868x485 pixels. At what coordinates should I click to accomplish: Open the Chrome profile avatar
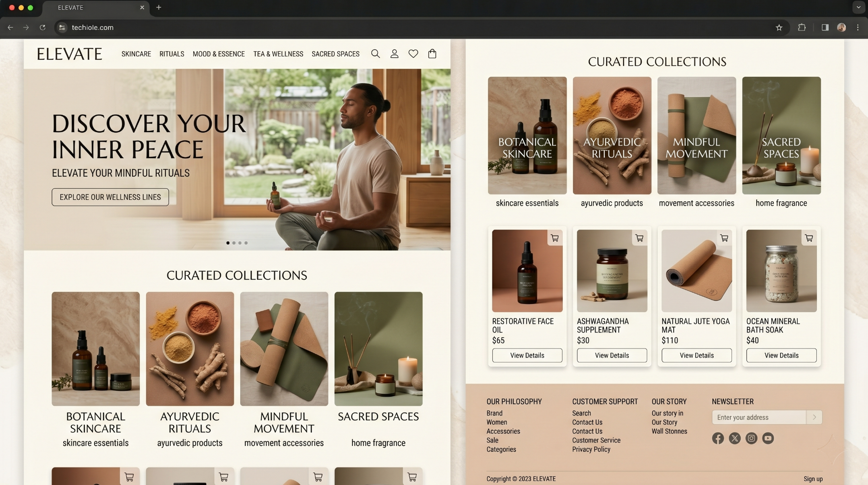click(841, 28)
